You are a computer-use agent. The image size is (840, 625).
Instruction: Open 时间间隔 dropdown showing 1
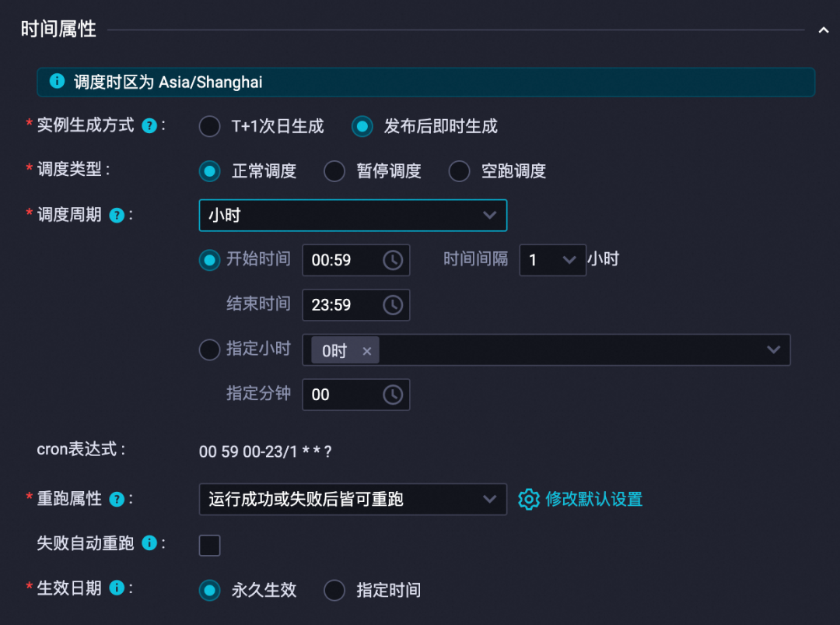coord(552,260)
